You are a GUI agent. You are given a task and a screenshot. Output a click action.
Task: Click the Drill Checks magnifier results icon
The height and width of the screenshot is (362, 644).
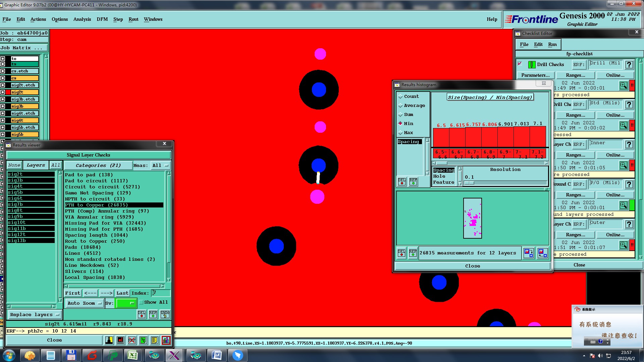(623, 85)
